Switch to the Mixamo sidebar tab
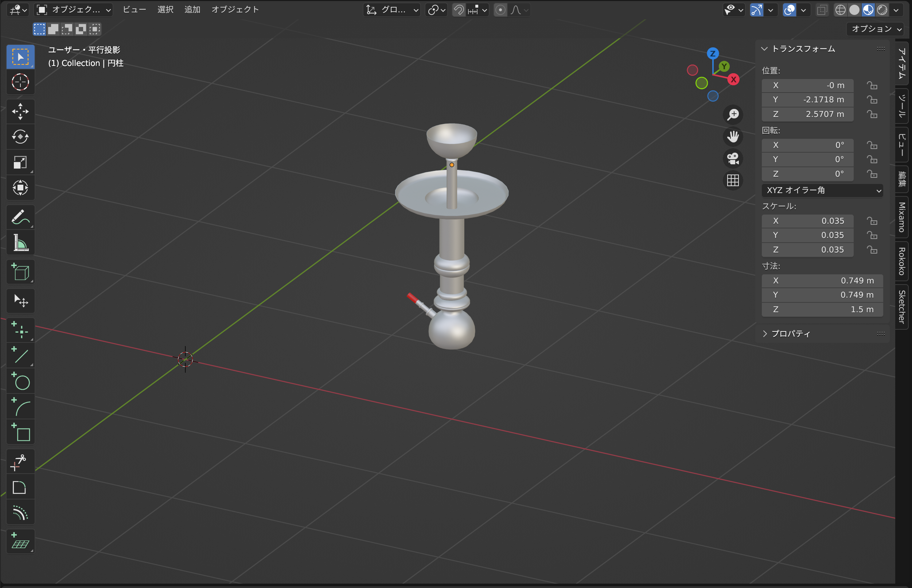912x588 pixels. [902, 217]
